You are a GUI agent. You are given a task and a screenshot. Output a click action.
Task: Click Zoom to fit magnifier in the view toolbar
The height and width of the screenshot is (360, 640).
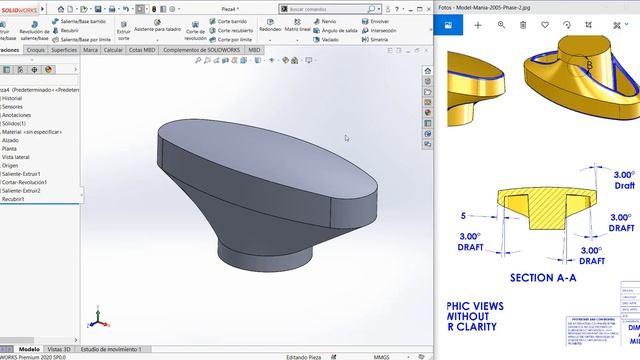coord(198,60)
